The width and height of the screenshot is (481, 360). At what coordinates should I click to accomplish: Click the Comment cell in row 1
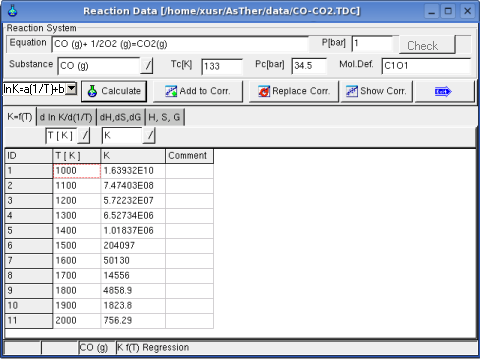pos(189,171)
